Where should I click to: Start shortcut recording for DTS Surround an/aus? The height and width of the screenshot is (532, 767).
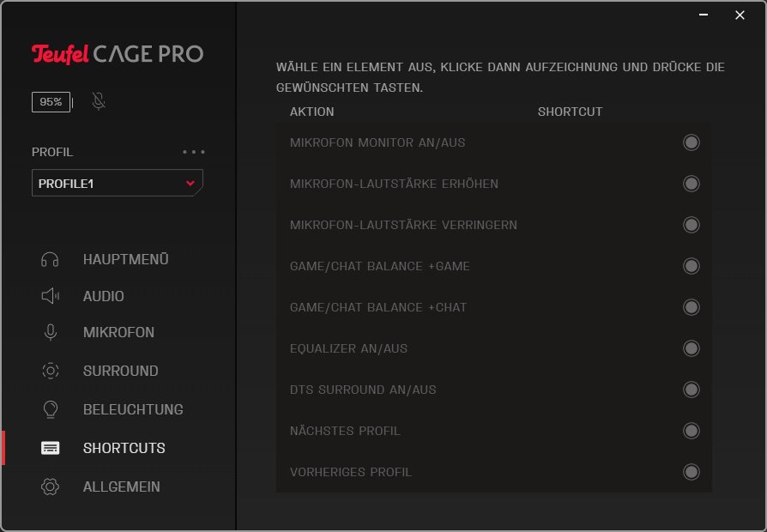(692, 390)
